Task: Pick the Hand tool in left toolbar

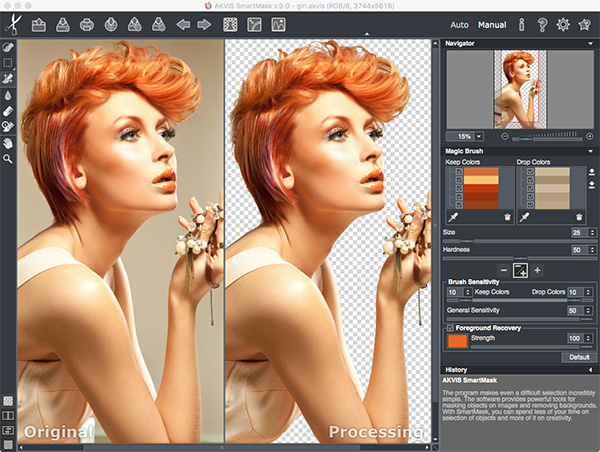Action: 8,141
